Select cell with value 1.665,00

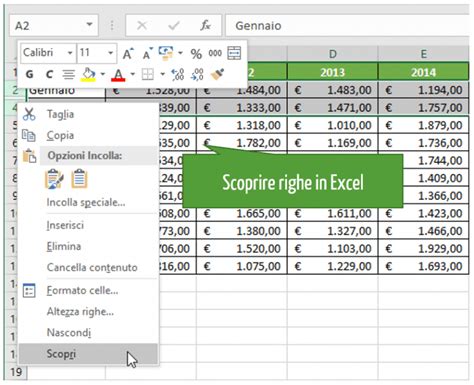point(242,213)
